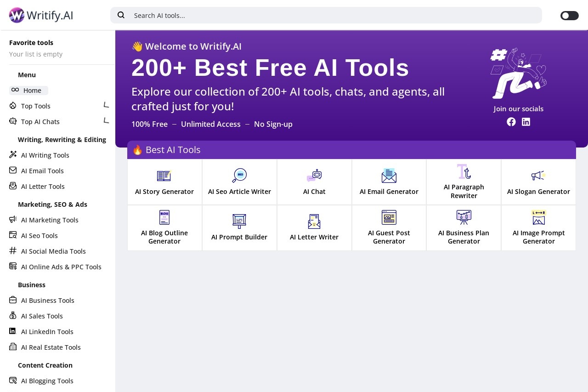
Task: Open AI Blogging Tools category
Action: click(47, 381)
